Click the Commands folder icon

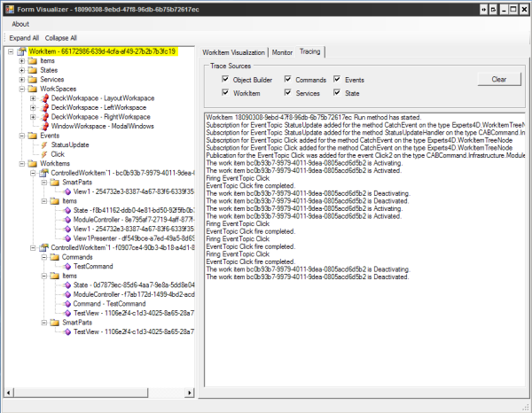pos(55,257)
